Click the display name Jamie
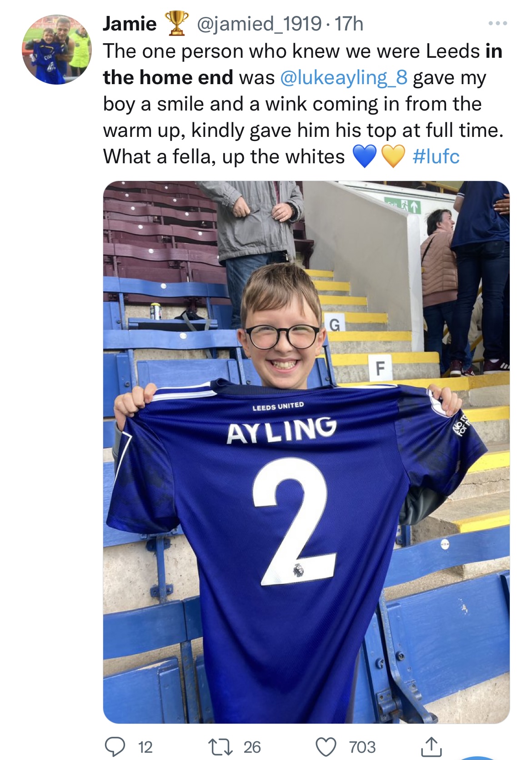The height and width of the screenshot is (760, 532). tap(130, 24)
